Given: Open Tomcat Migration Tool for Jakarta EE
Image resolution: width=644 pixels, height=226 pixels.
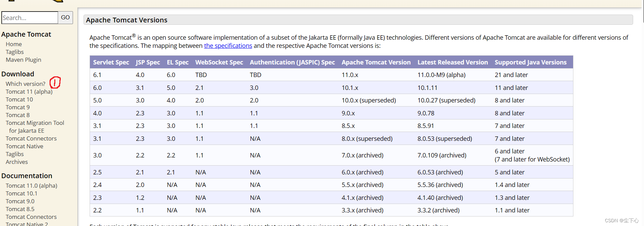Looking at the screenshot, I should pyautogui.click(x=35, y=127).
